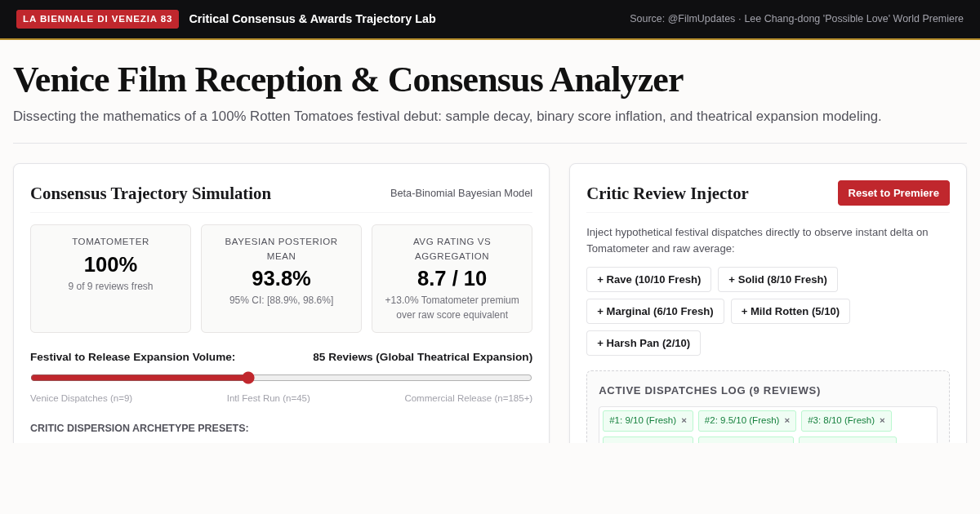Remove dispatch #1 with its × icon
The height and width of the screenshot is (514, 980).
[x=684, y=421]
